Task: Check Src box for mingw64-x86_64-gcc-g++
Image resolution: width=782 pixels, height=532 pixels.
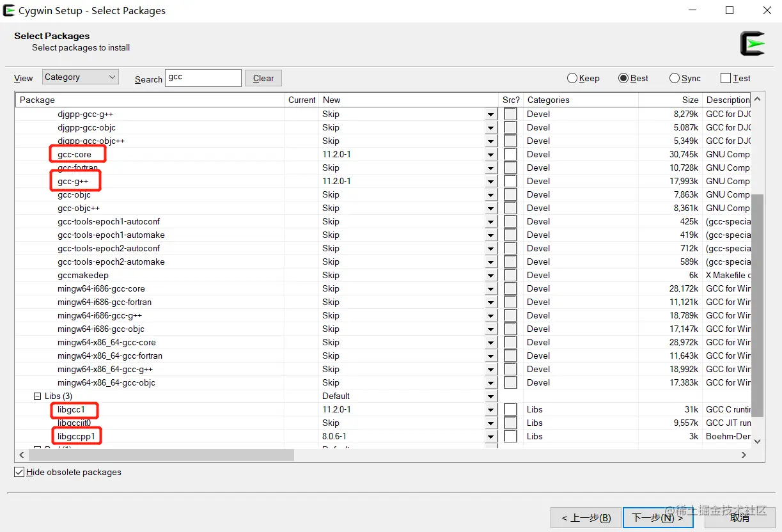Action: (x=510, y=369)
